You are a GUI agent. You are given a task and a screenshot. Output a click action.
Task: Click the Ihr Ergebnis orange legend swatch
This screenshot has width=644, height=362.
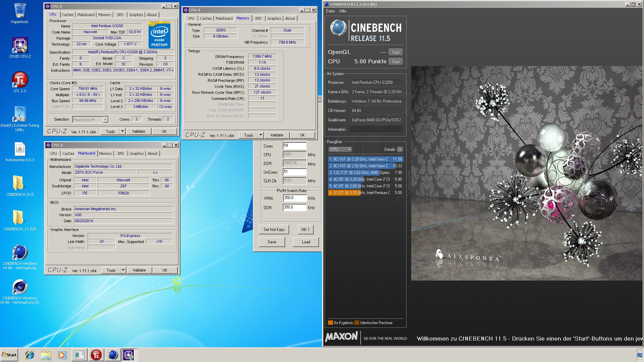tap(330, 323)
